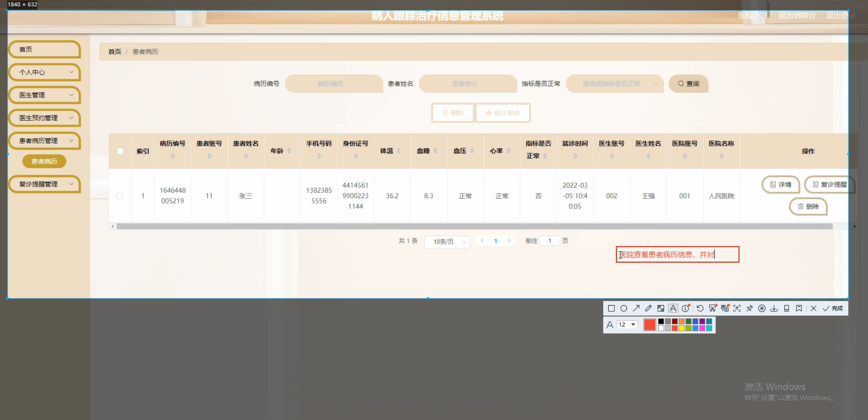
Task: Pick the yellow color swatch
Action: click(x=682, y=328)
